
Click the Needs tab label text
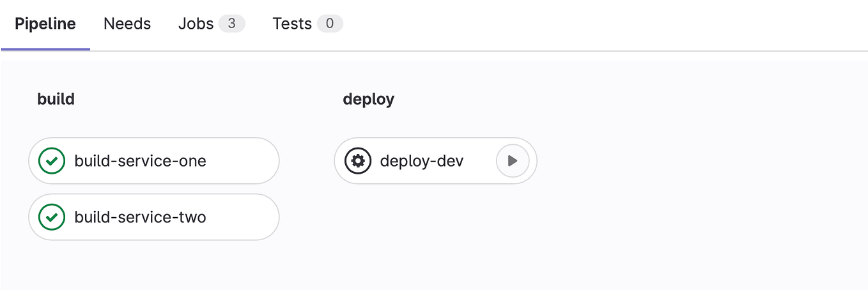tap(127, 24)
